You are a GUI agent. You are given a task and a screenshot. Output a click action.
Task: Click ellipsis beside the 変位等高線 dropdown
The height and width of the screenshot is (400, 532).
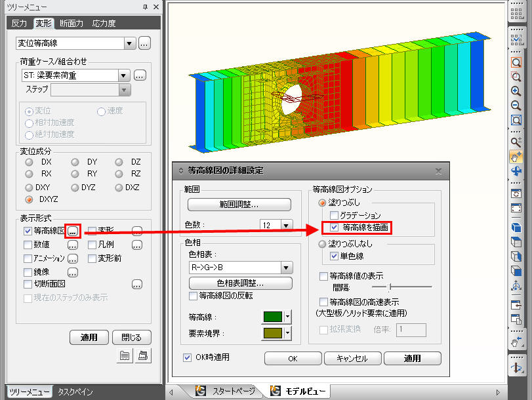pos(145,43)
